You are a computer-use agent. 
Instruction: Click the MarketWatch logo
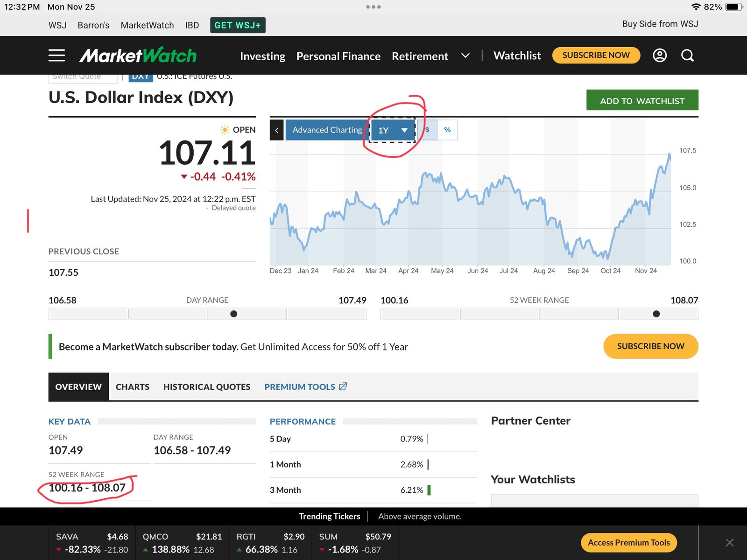[138, 55]
